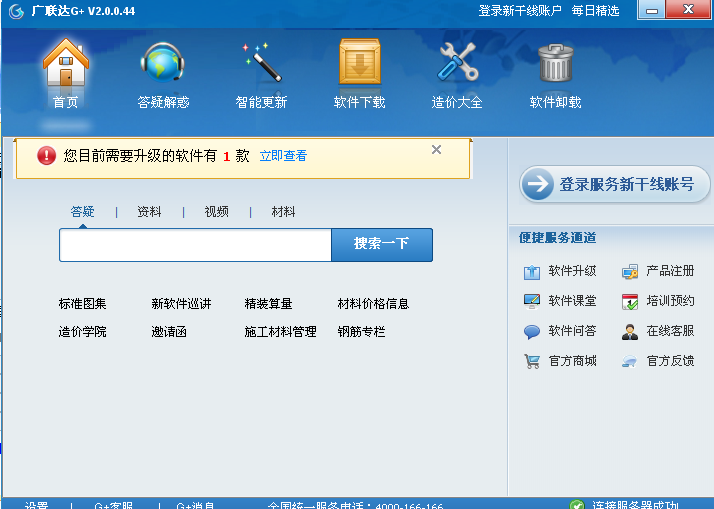Click the 在线客服 person icon
This screenshot has width=714, height=509.
[630, 332]
